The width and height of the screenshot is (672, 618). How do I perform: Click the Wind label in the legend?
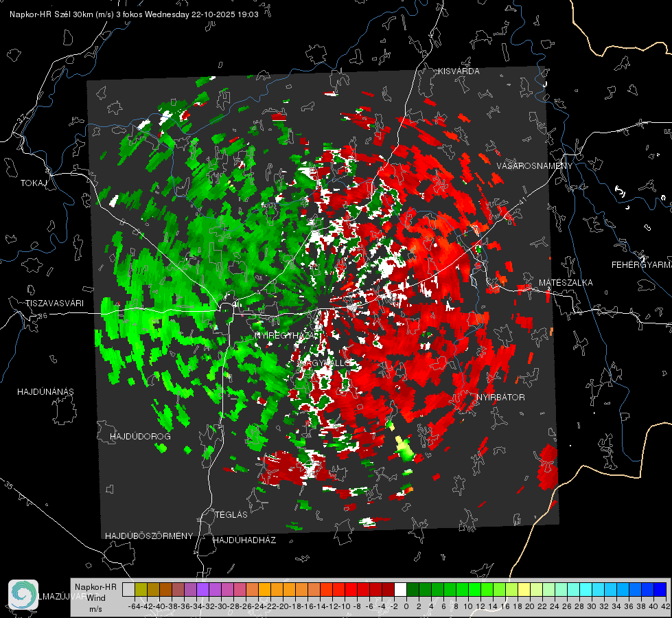coord(96,598)
